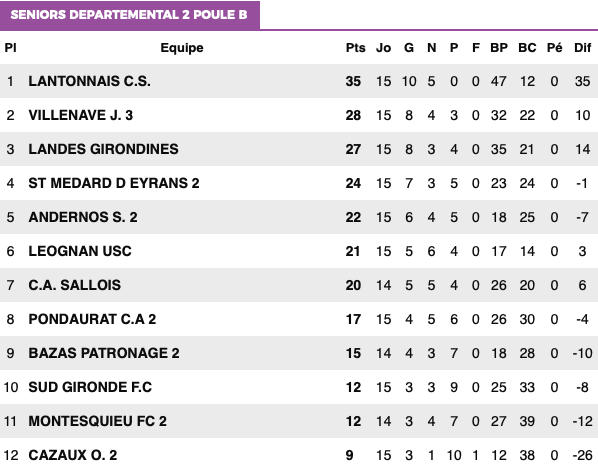Open the Seniors Departemental 2 Poule B tab
Image resolution: width=598 pixels, height=472 pixels.
(x=129, y=15)
